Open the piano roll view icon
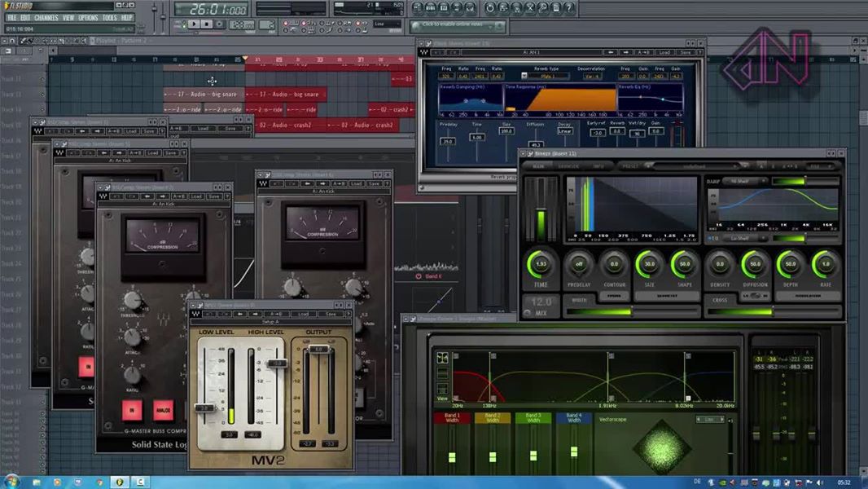Image resolution: width=868 pixels, height=489 pixels. (x=444, y=8)
